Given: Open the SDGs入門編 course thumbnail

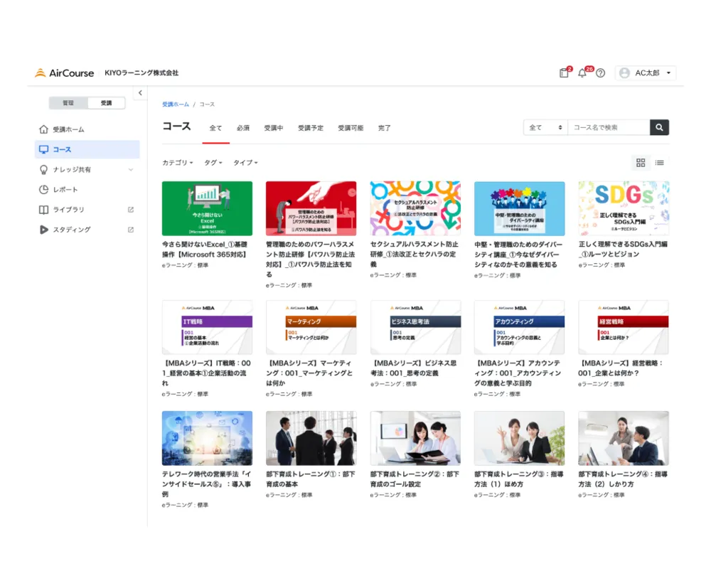Looking at the screenshot, I should coord(624,208).
